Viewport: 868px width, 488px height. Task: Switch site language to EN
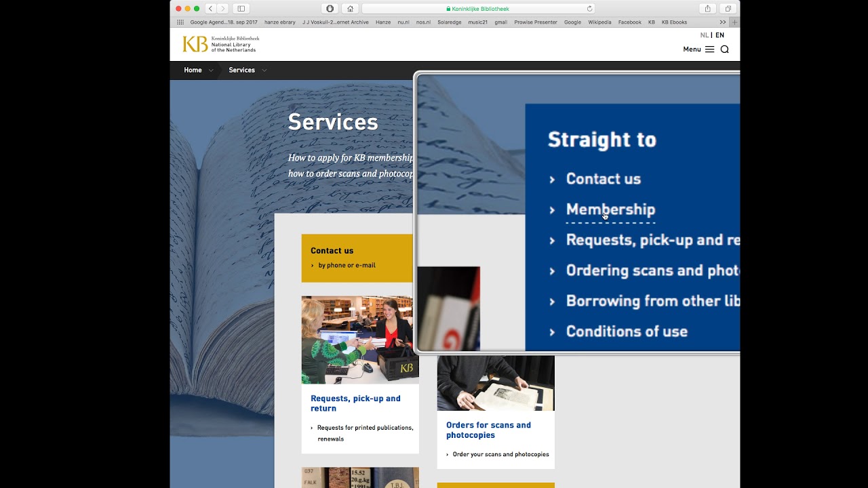719,35
